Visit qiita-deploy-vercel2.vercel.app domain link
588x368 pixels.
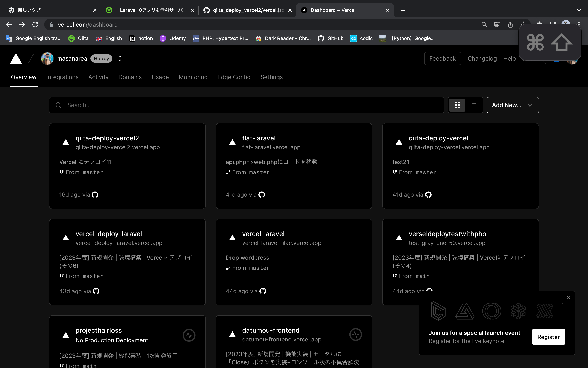click(x=118, y=147)
